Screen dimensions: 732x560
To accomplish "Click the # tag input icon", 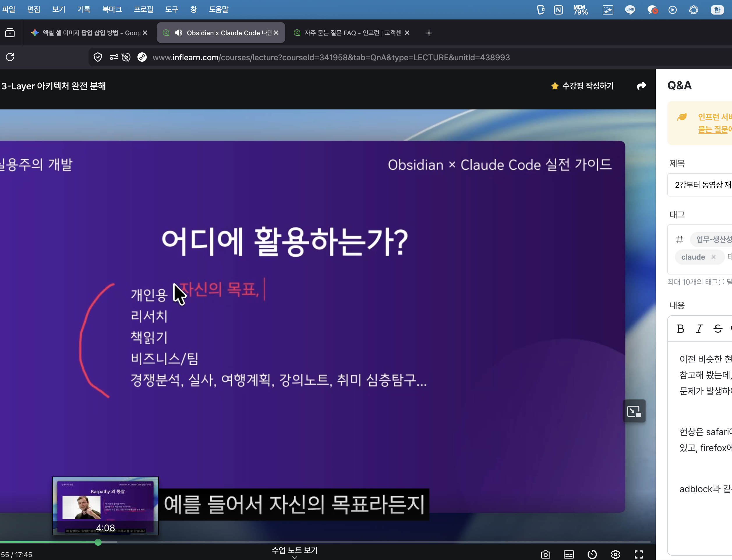I will click(679, 239).
